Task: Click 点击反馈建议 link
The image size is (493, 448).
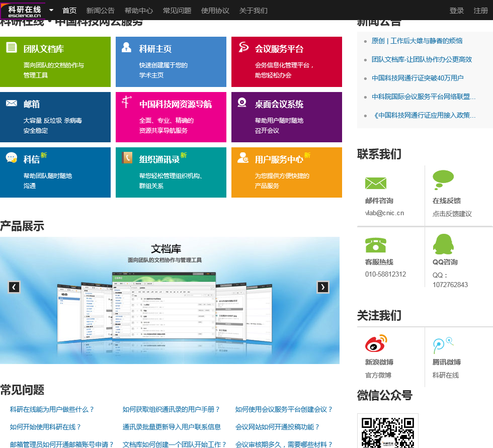Action: coord(452,214)
